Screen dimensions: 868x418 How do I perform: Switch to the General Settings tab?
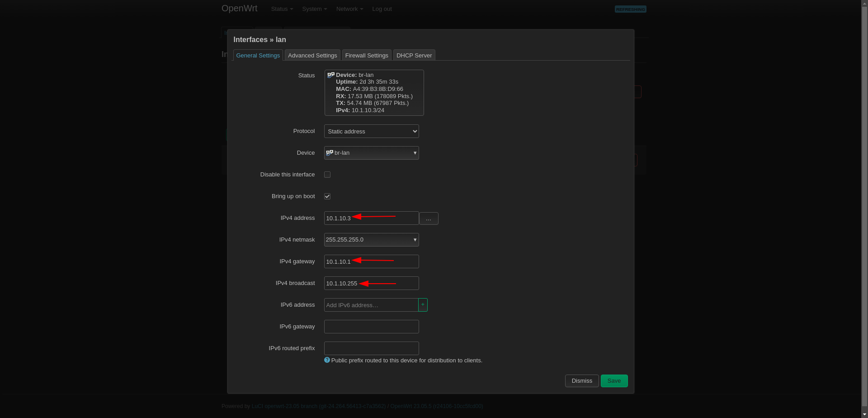[258, 55]
